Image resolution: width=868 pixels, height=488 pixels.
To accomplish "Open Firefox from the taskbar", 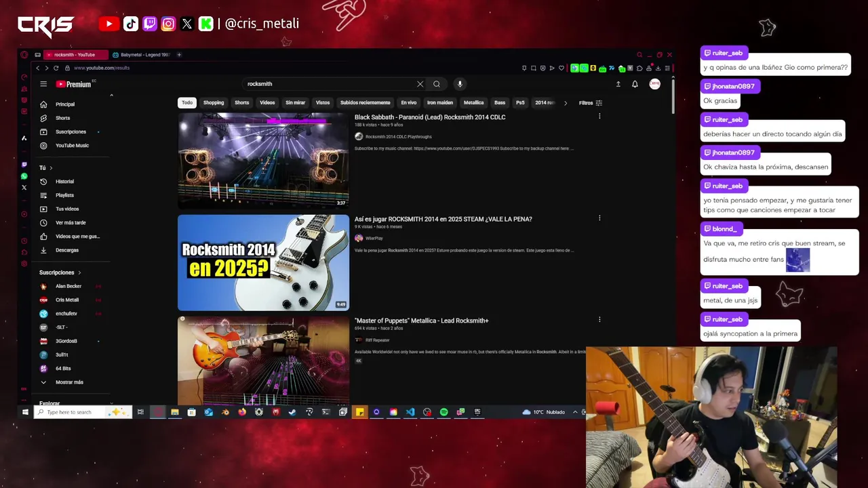I will [x=242, y=412].
